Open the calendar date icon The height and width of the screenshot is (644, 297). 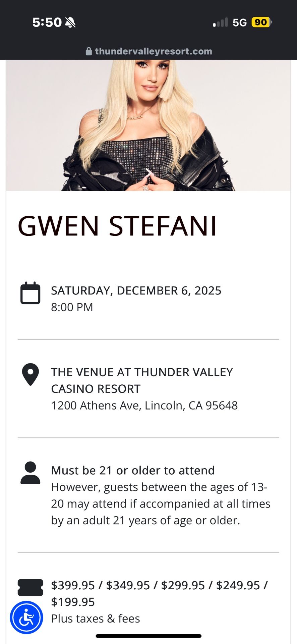coord(31,293)
